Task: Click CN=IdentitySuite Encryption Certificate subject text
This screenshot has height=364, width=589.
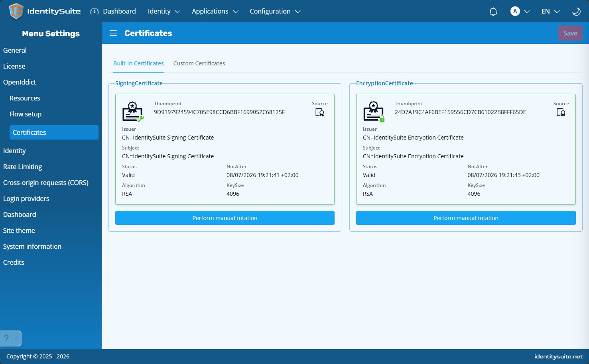Action: click(413, 156)
